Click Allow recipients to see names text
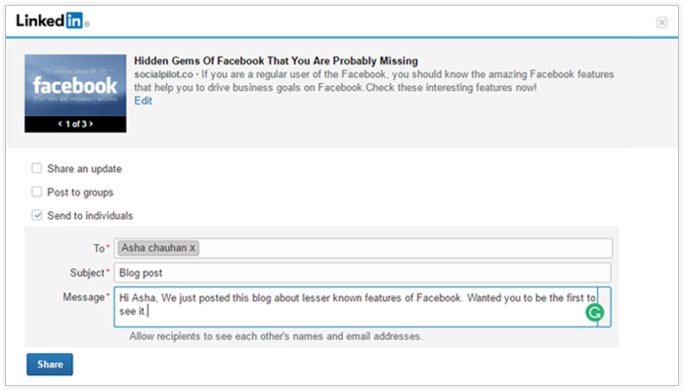 click(x=276, y=336)
